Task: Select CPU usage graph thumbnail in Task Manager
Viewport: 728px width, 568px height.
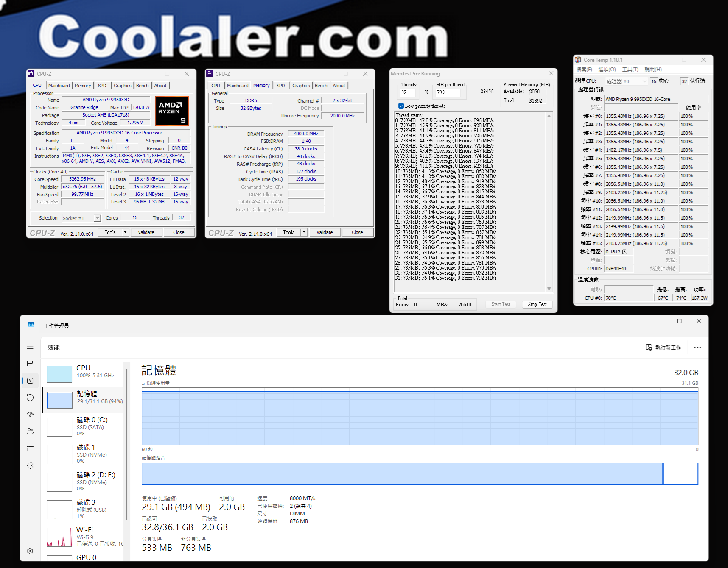Action: click(x=59, y=374)
